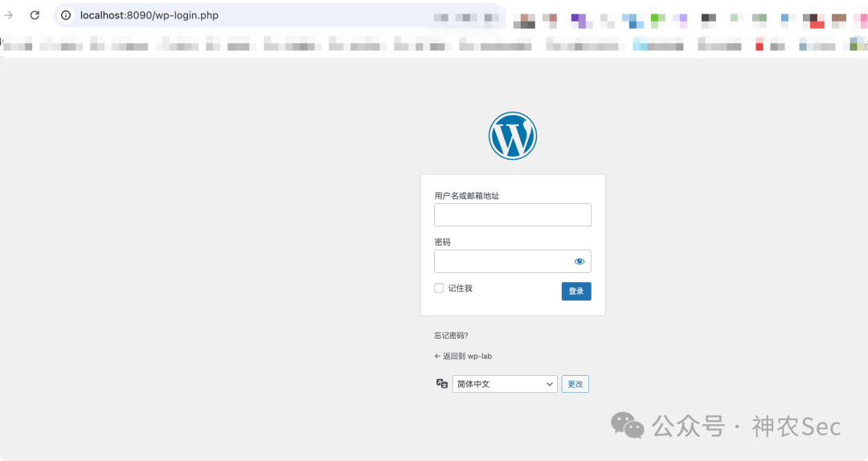This screenshot has height=461, width=868.
Task: Focus the 密码 password field
Action: pos(513,261)
